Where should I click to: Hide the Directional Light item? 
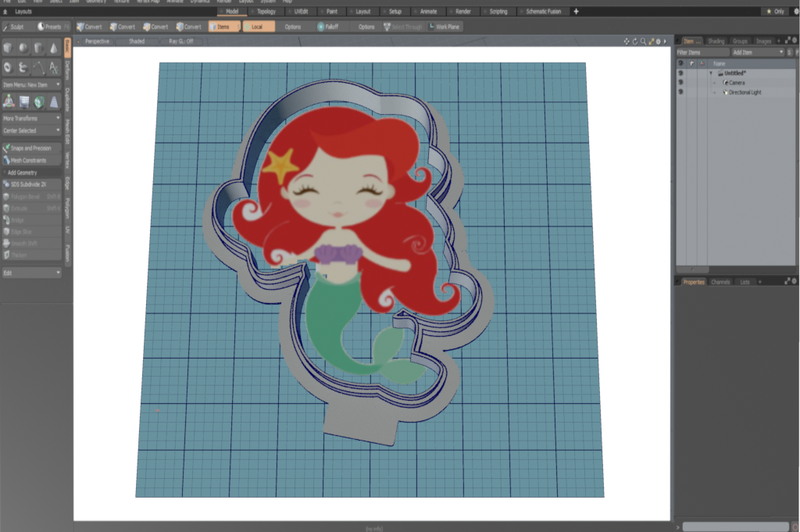680,92
